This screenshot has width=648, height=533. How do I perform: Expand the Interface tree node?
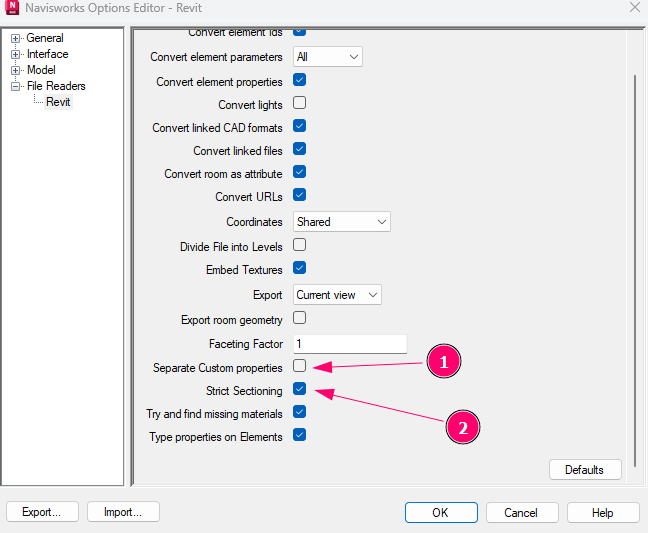[x=16, y=54]
